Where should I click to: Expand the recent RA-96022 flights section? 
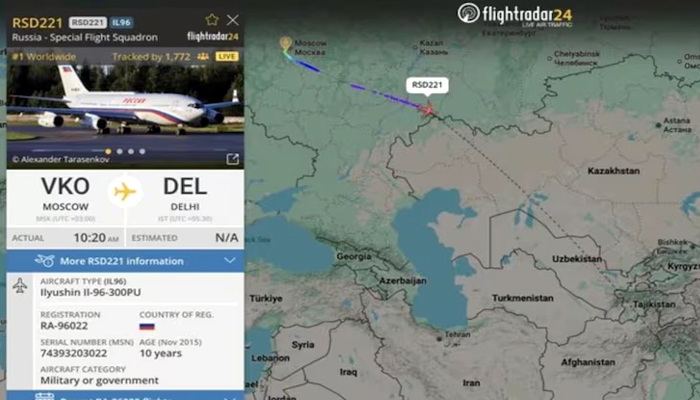pos(125,396)
